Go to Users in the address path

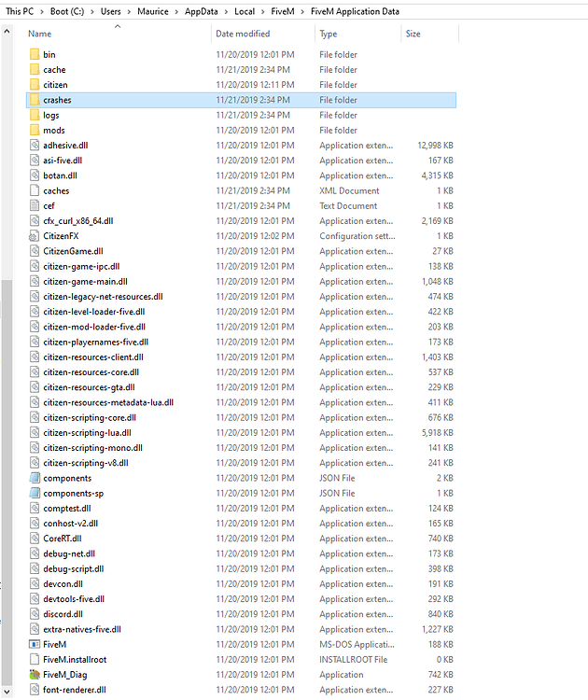111,11
